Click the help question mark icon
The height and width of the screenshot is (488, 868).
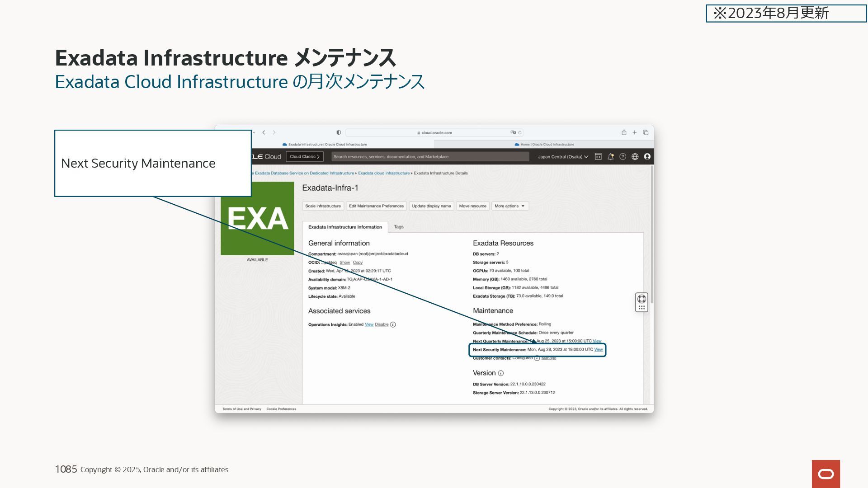[x=623, y=157]
